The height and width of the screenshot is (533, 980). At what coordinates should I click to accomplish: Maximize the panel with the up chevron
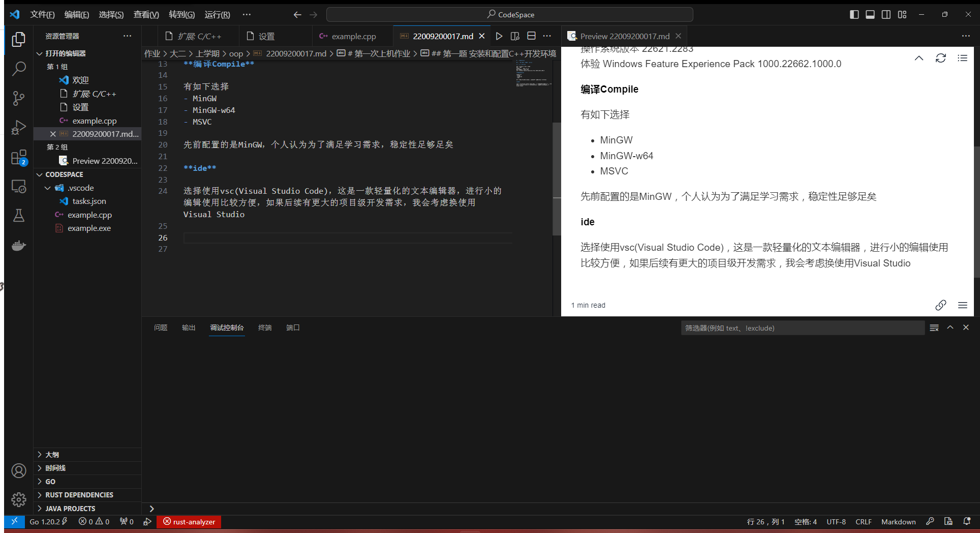pos(950,328)
